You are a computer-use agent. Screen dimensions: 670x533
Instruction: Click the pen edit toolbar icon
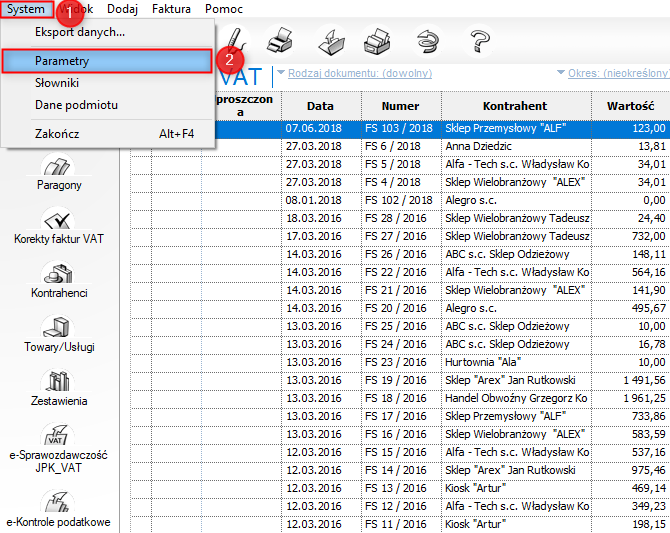[236, 42]
